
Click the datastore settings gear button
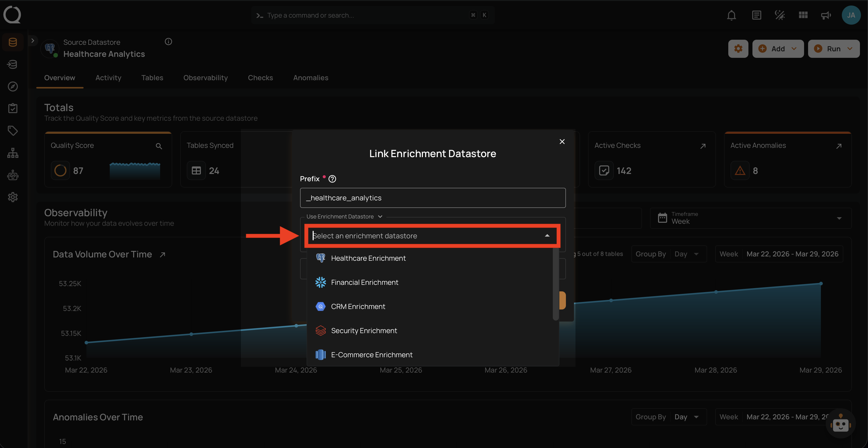[x=738, y=49]
